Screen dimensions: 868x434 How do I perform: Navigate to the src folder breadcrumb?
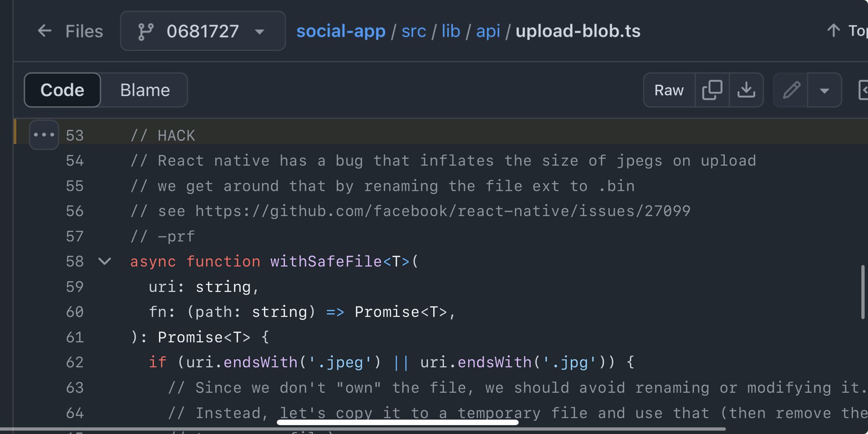click(414, 31)
